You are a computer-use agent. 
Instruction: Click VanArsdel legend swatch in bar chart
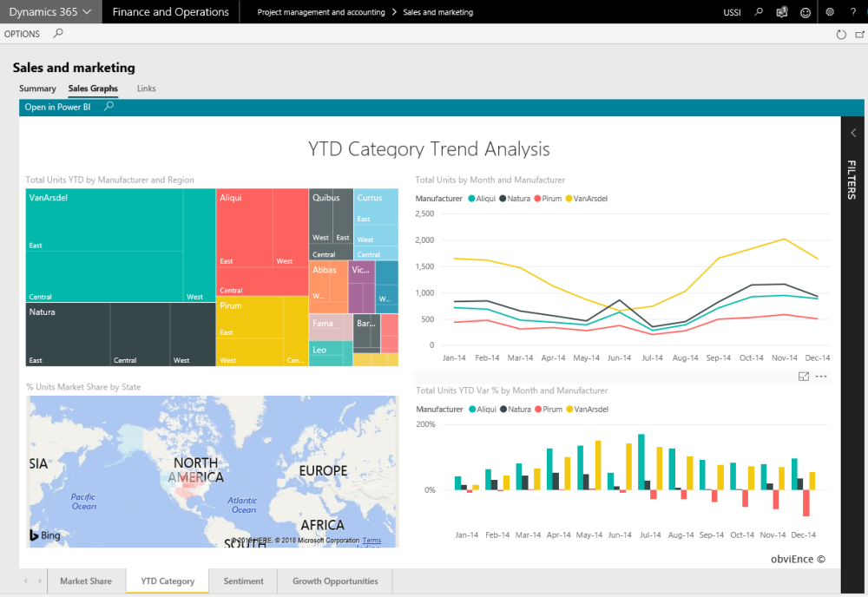[x=569, y=410]
